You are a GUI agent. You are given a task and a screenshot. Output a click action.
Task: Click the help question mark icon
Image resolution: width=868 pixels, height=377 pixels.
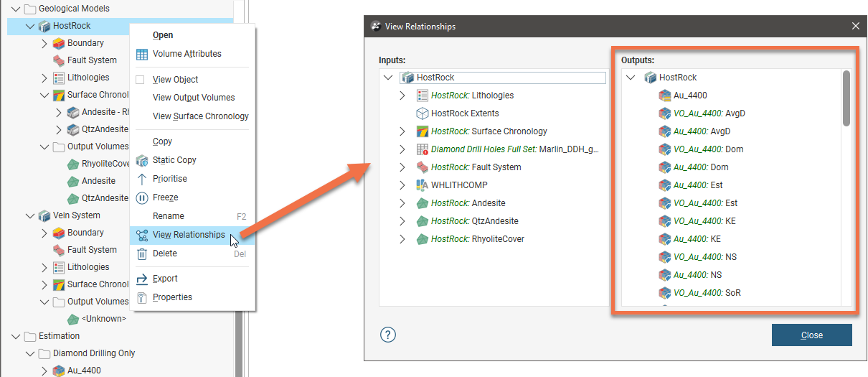388,335
